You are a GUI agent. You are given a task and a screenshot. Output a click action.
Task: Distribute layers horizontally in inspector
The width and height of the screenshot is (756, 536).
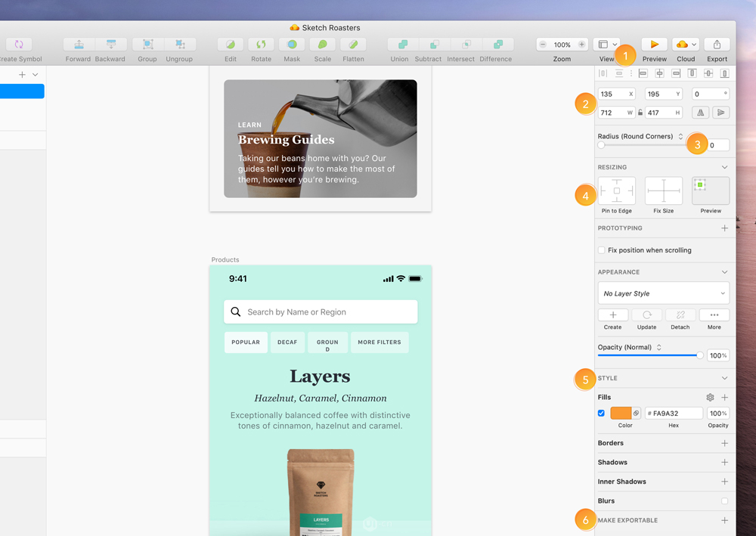point(603,73)
